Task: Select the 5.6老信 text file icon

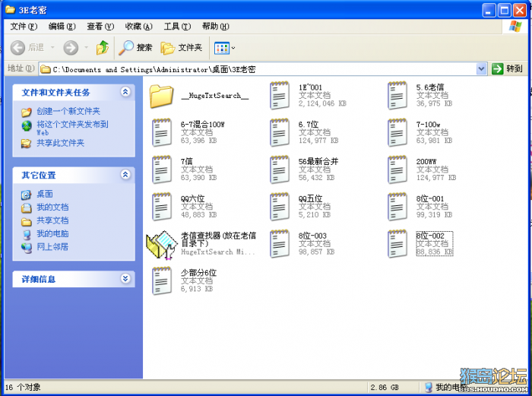Action: pos(397,95)
